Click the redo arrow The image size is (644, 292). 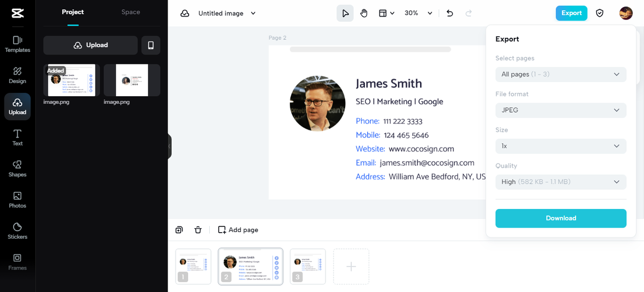click(469, 14)
